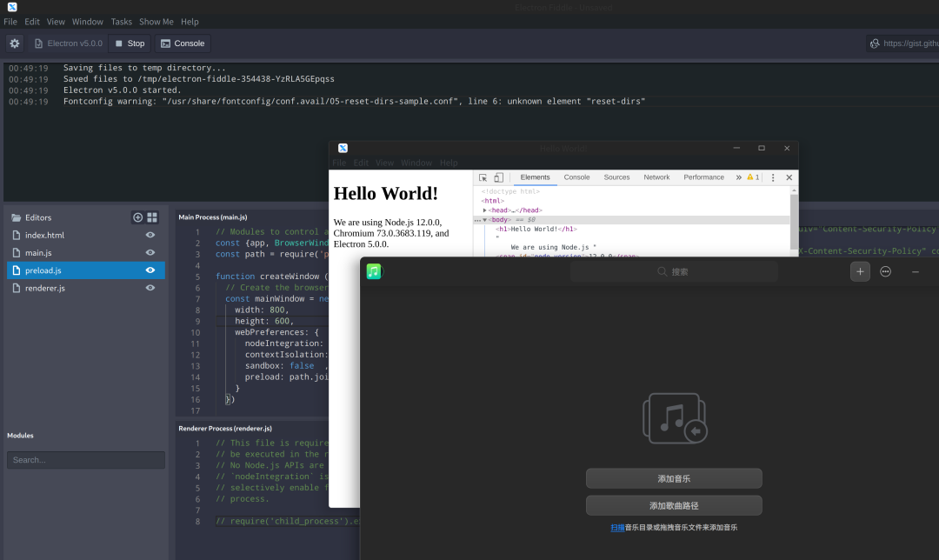Click Electron Fiddle logo icon in title bar
Screen dimensions: 939x560
coord(12,7)
